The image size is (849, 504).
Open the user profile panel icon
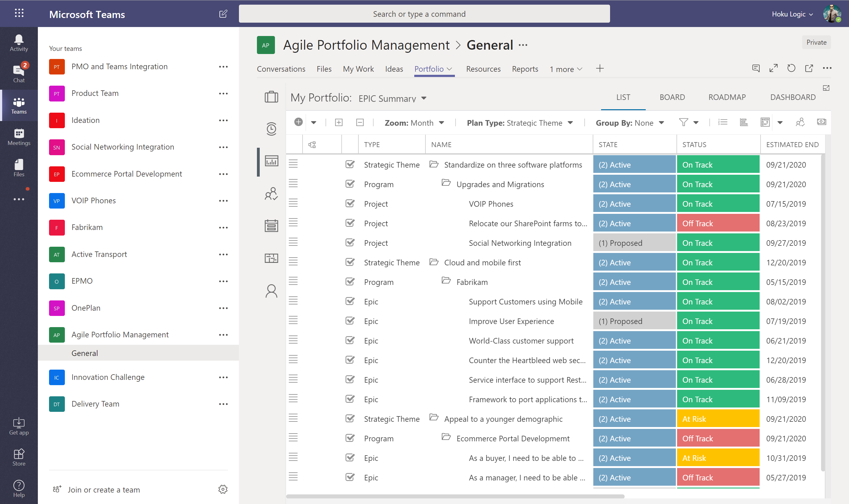click(271, 291)
